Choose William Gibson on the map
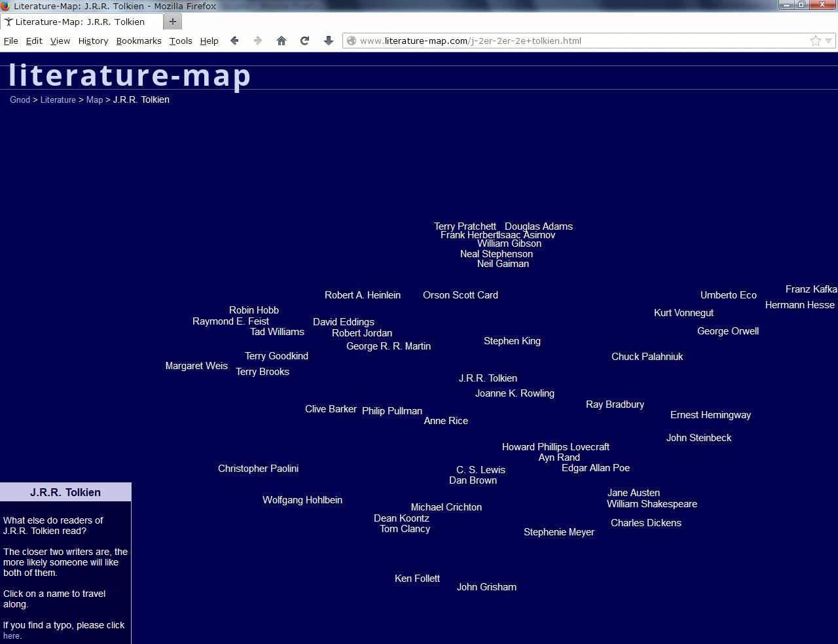The height and width of the screenshot is (644, 838). [509, 243]
